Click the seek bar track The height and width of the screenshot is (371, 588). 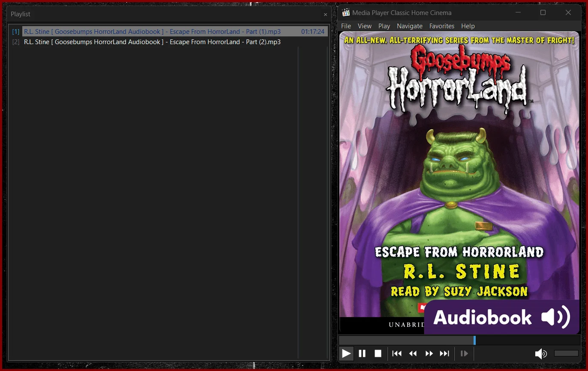[x=459, y=340]
